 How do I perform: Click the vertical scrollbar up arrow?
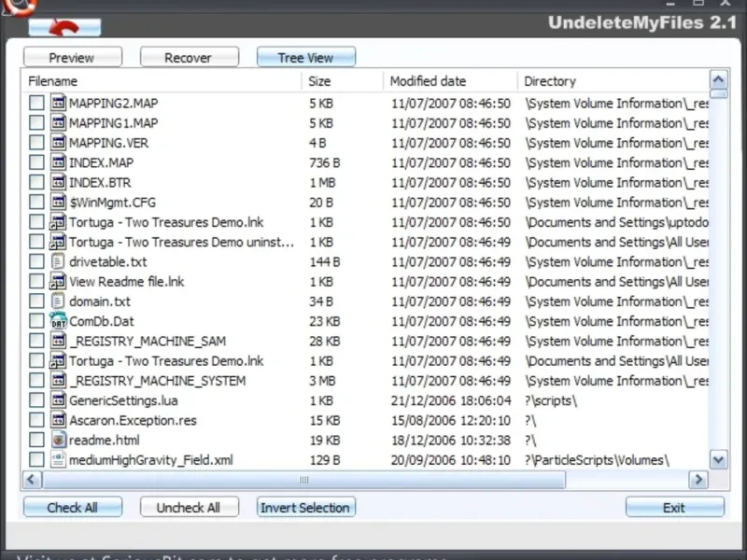point(718,79)
